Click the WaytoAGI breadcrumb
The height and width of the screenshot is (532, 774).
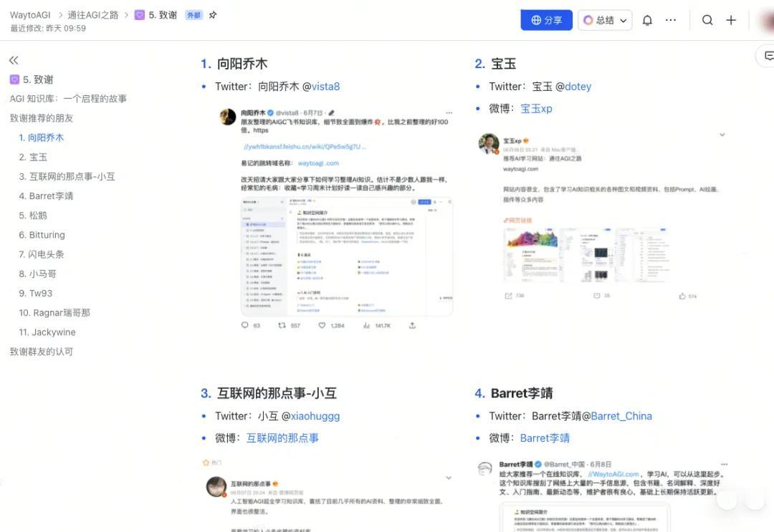point(30,15)
